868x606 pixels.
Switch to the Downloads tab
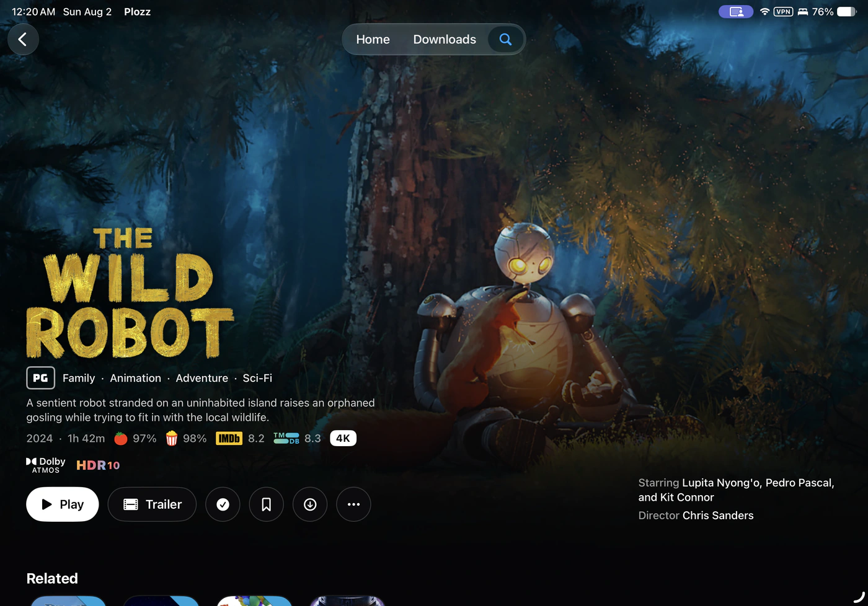tap(445, 39)
